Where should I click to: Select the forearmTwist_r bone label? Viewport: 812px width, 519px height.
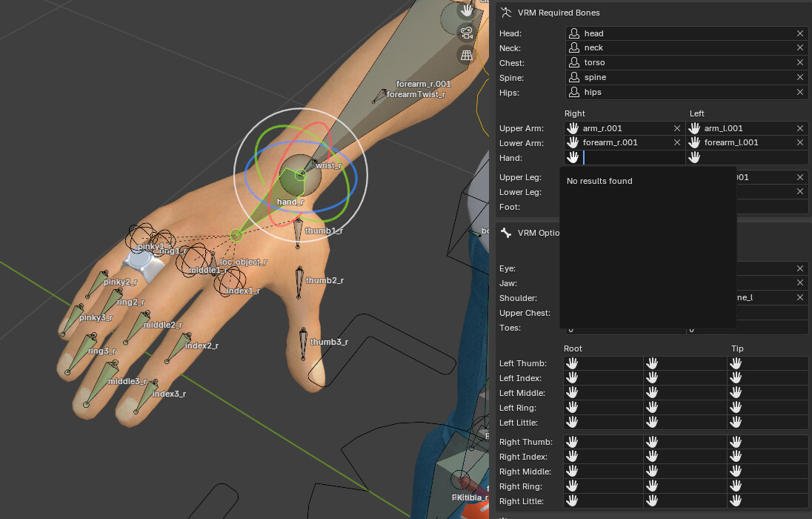[x=416, y=94]
